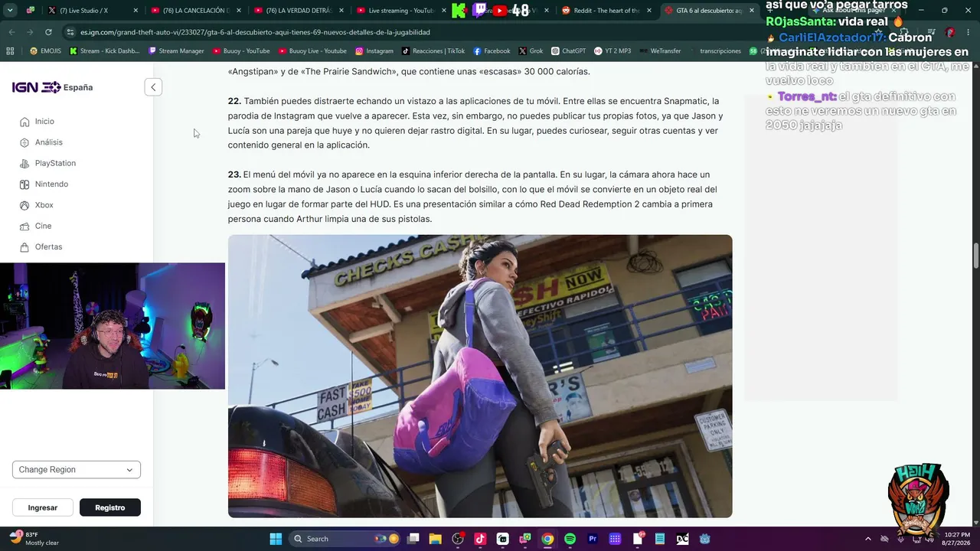Open the Instagram bookmark

pyautogui.click(x=374, y=51)
